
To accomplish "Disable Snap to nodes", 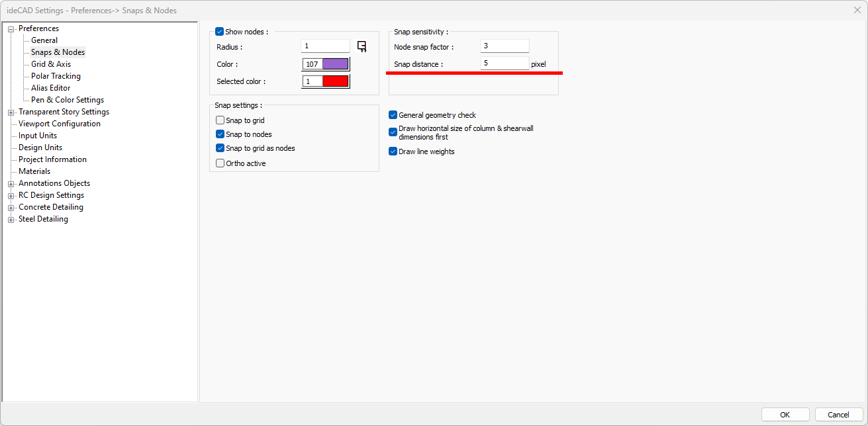I will tap(220, 134).
